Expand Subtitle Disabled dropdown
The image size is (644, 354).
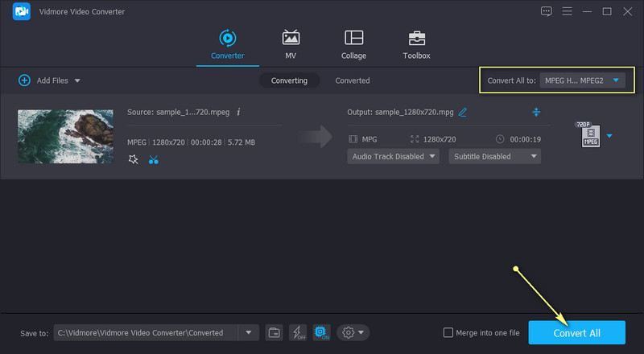(x=494, y=156)
